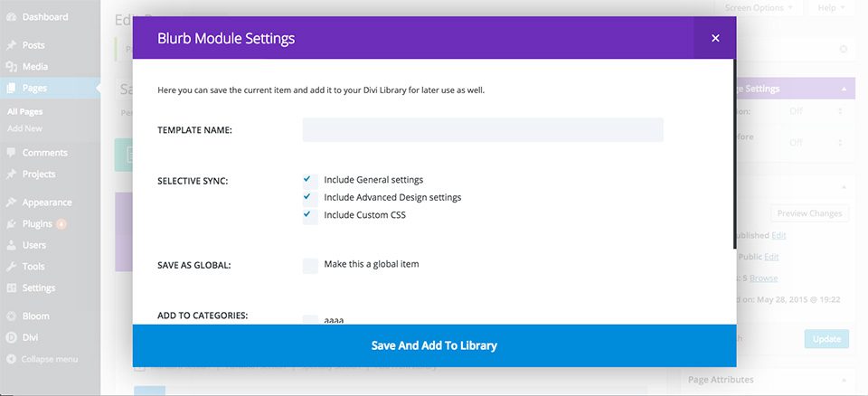Click the Users person icon
868x396 pixels.
pos(11,245)
